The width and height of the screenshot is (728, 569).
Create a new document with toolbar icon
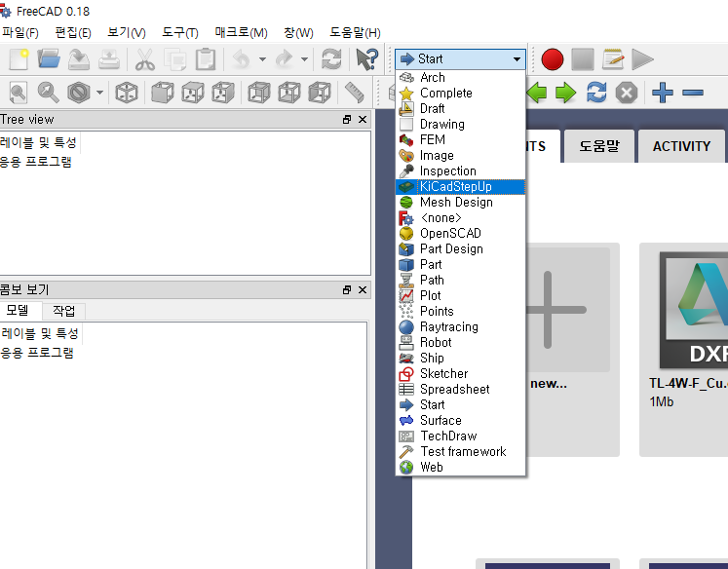click(19, 59)
